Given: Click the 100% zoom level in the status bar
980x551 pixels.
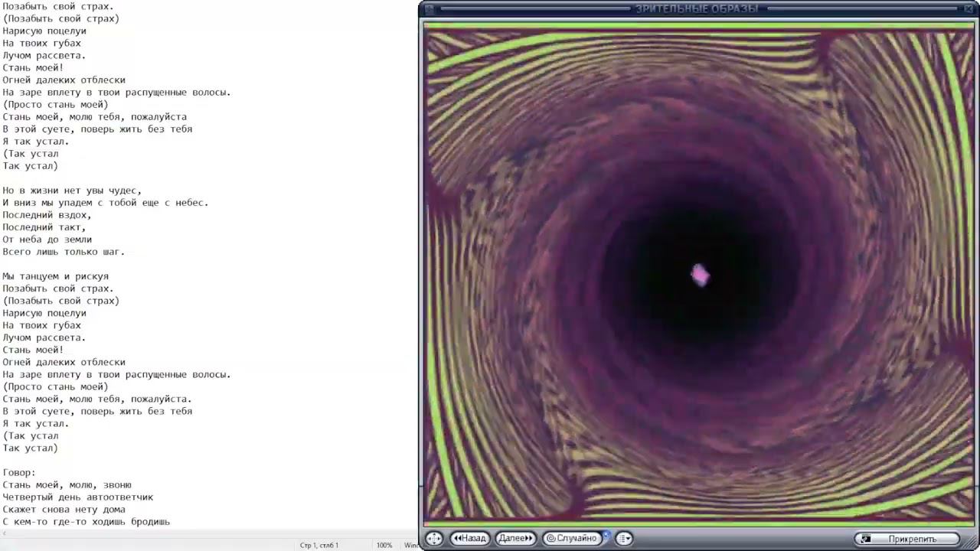Looking at the screenshot, I should (x=384, y=546).
